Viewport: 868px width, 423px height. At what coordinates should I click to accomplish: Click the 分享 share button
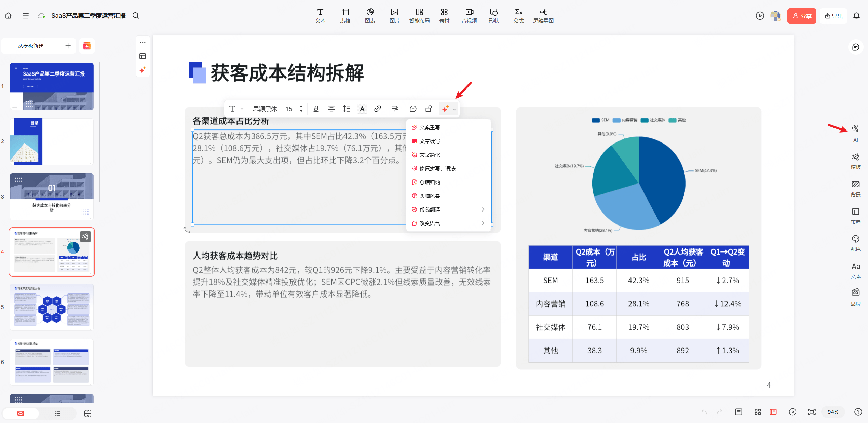[x=802, y=16]
